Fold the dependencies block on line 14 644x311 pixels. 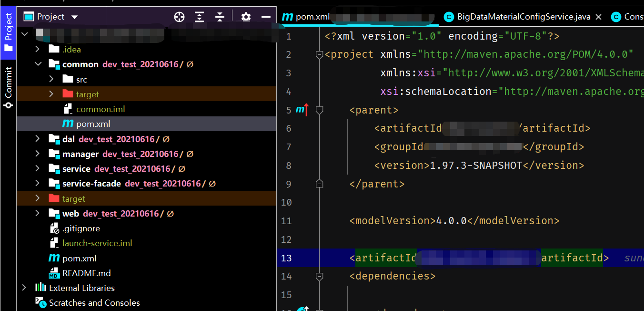click(x=320, y=276)
